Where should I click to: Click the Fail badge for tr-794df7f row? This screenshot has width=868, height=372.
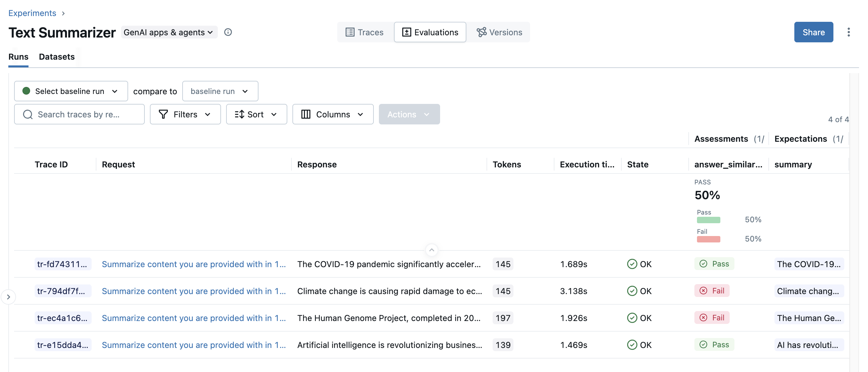click(712, 291)
